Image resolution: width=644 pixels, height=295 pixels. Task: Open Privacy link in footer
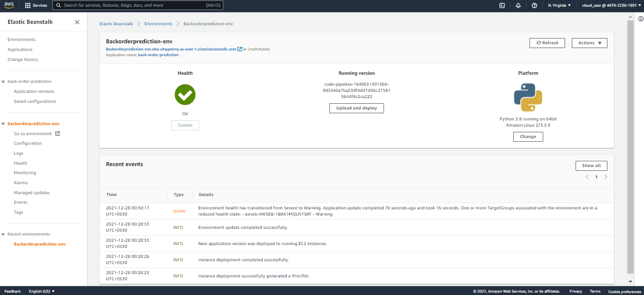click(x=576, y=291)
